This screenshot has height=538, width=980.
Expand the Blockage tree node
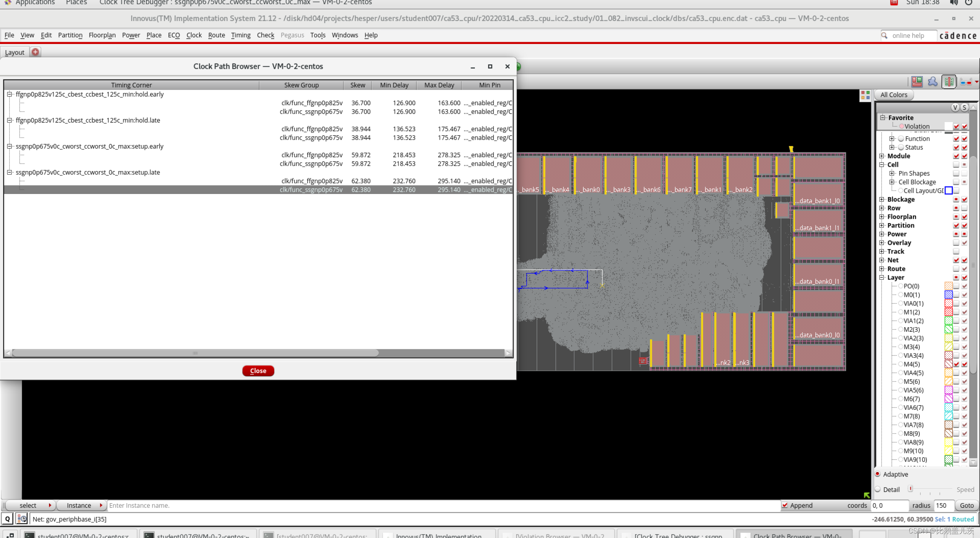(x=882, y=199)
